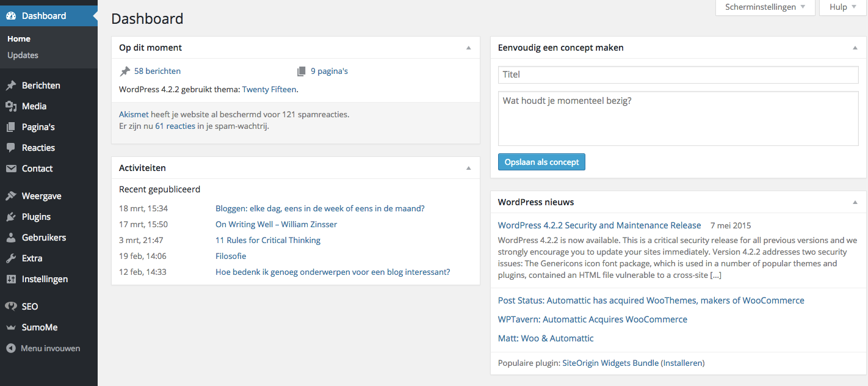Click the crown icon beside SumoMe
Viewport: 868px width, 386px height.
coord(11,327)
